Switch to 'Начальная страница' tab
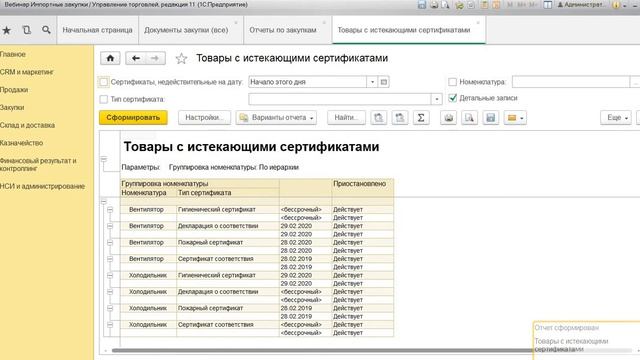Screen dimensions: 640x360 click(97, 30)
